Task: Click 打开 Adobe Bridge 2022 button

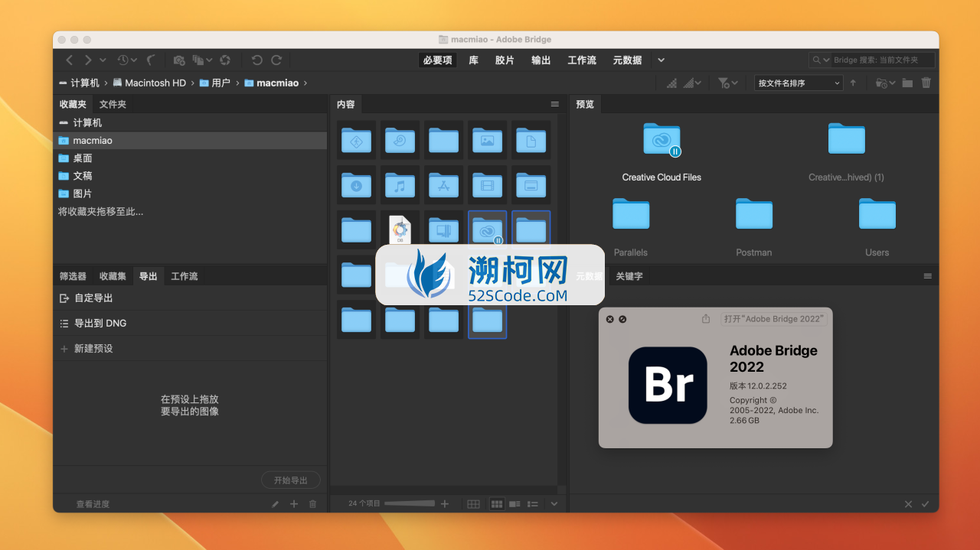Action: pos(774,319)
